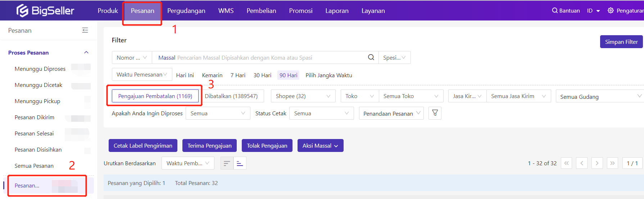This screenshot has width=644, height=199.
Task: Open the Produk menu
Action: pos(108,11)
